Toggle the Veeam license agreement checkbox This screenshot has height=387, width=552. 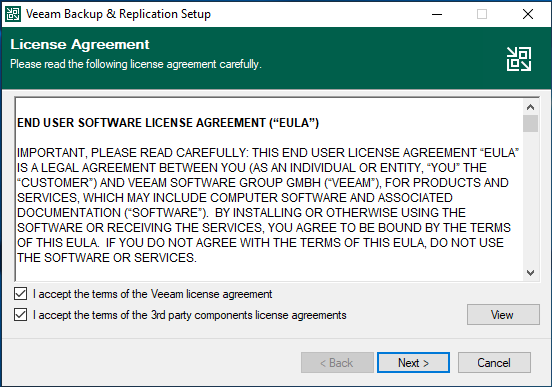(x=20, y=294)
